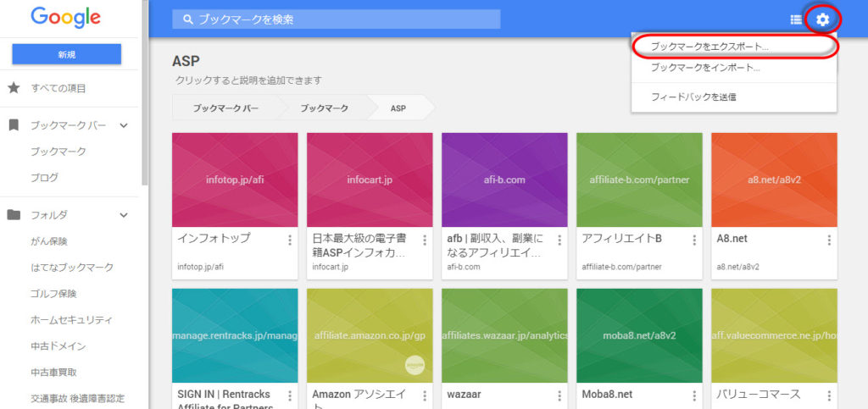
Task: Open the ブログ folder in sidebar
Action: coord(44,178)
